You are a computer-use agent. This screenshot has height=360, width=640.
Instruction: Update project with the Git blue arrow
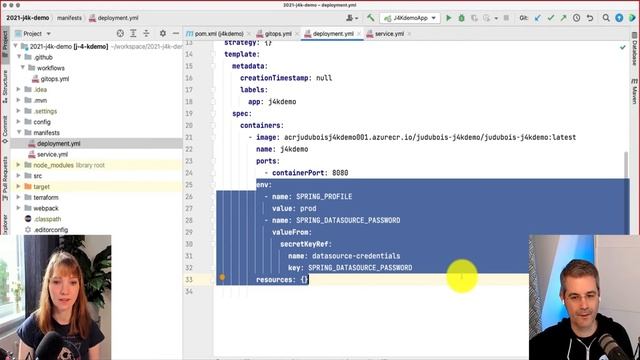[538, 18]
